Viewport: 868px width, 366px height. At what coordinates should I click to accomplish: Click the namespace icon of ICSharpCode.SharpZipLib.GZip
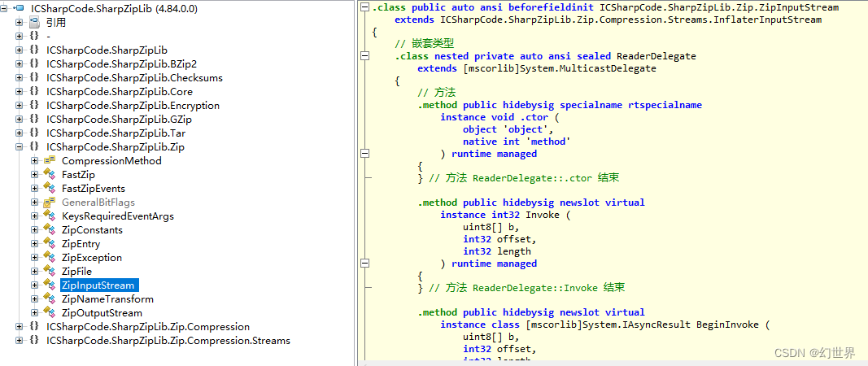click(x=34, y=120)
